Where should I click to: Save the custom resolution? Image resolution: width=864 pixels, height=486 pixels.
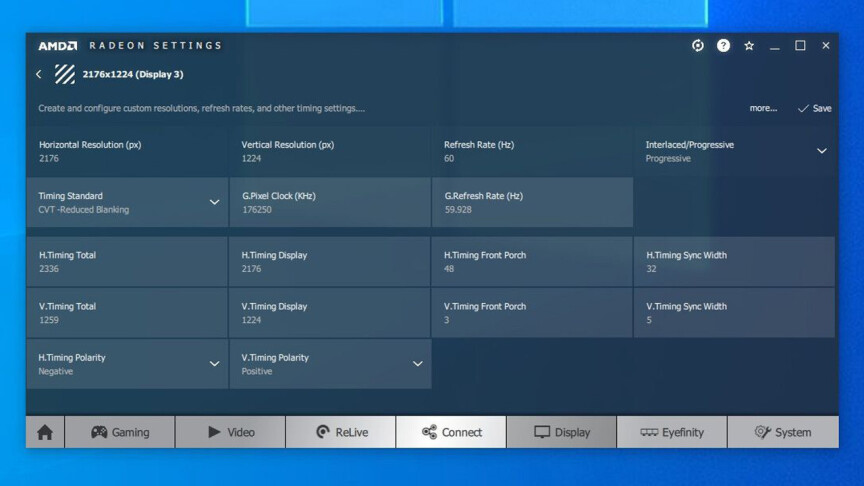pyautogui.click(x=814, y=108)
